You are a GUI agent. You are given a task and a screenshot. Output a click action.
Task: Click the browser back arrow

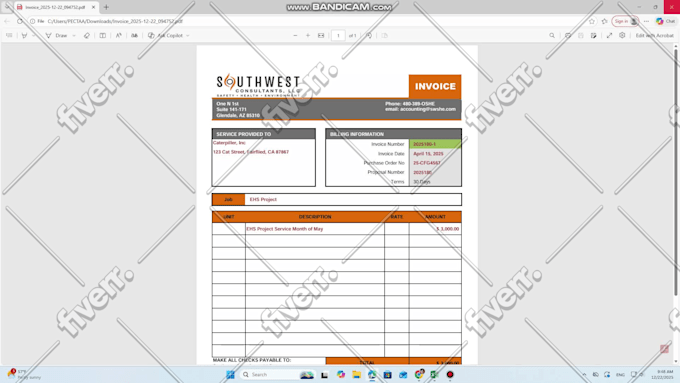[7, 21]
